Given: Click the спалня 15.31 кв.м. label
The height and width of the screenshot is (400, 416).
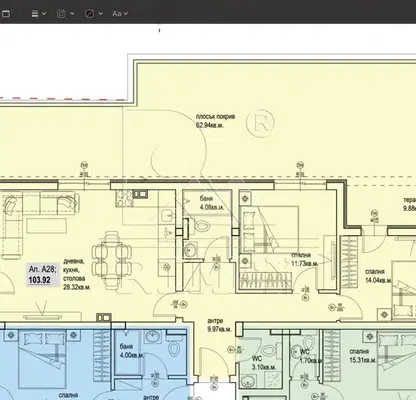Looking at the screenshot, I should click(363, 356).
